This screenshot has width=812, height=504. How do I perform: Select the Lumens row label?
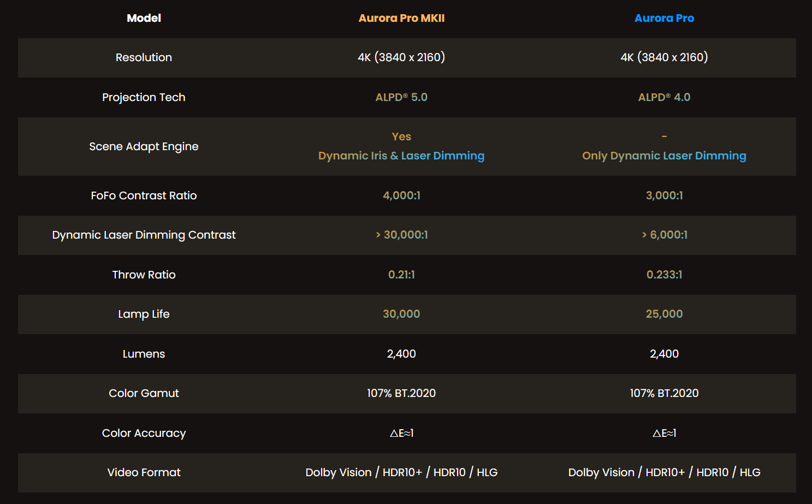coord(144,354)
